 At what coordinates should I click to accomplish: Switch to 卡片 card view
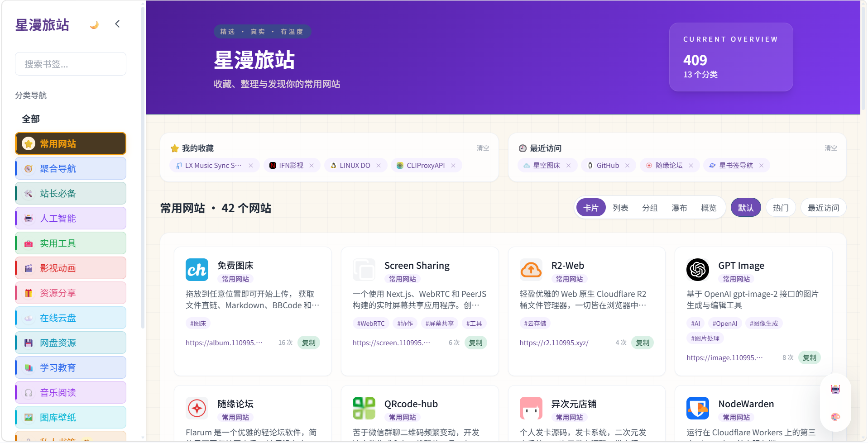(591, 208)
